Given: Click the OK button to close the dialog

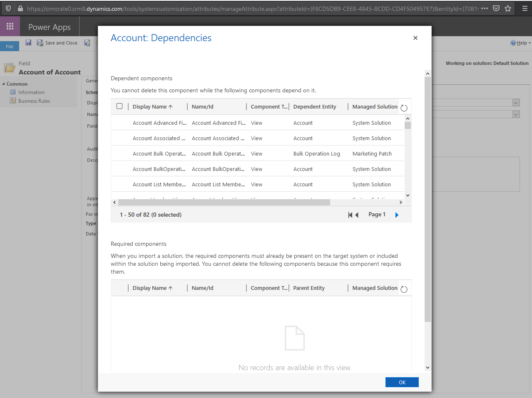Looking at the screenshot, I should tap(401, 382).
